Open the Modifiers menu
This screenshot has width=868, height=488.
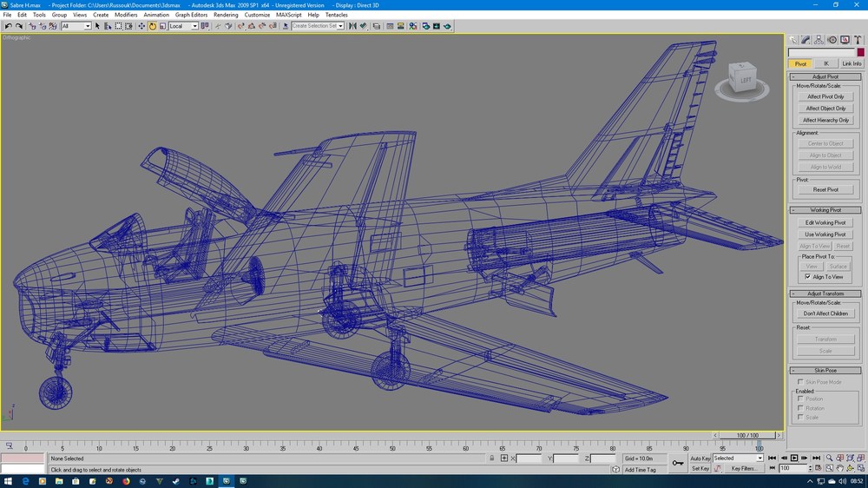126,15
